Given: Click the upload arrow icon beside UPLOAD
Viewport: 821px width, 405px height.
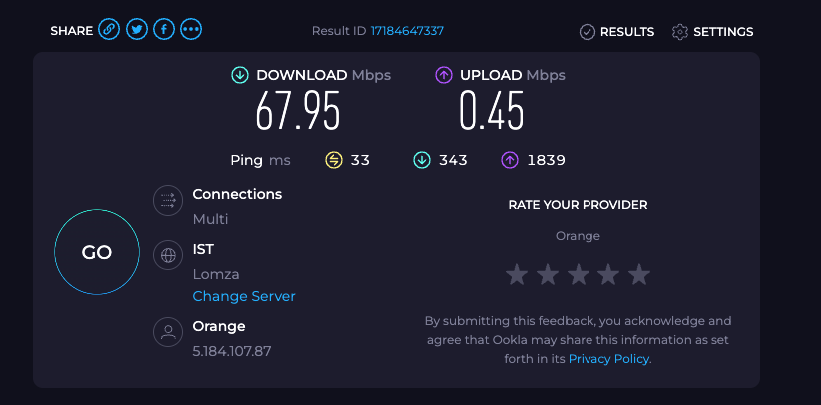Looking at the screenshot, I should click(x=443, y=75).
